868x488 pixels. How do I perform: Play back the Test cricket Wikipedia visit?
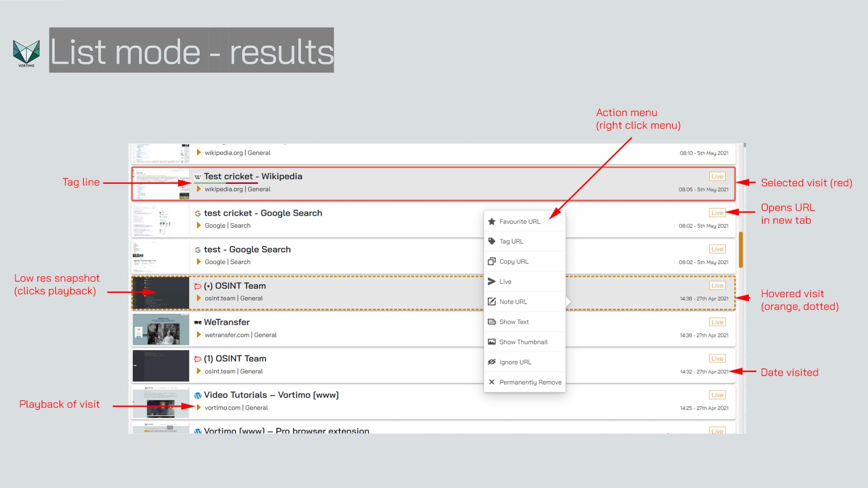pos(199,189)
